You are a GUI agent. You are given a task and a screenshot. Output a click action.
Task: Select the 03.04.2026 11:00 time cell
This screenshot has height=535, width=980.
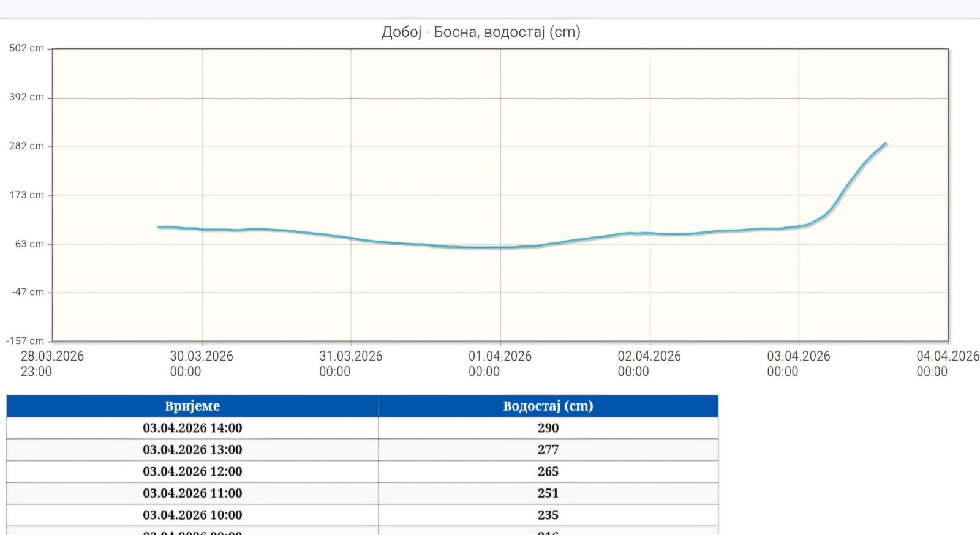tap(192, 493)
